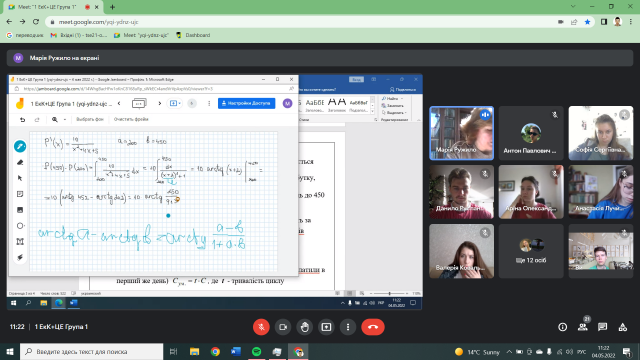Open meeting details info icon
The image size is (640, 360).
(x=562, y=327)
